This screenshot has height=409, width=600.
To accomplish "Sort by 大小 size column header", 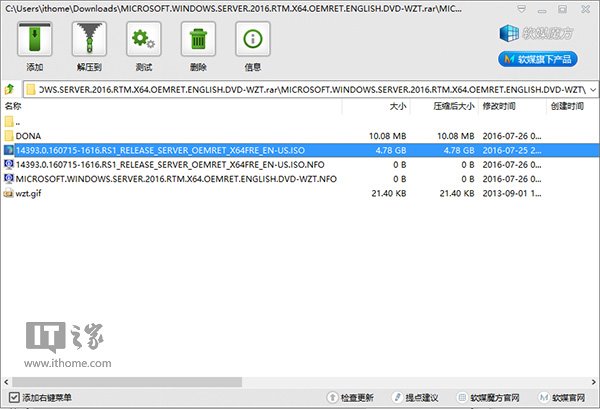I will tap(398, 105).
